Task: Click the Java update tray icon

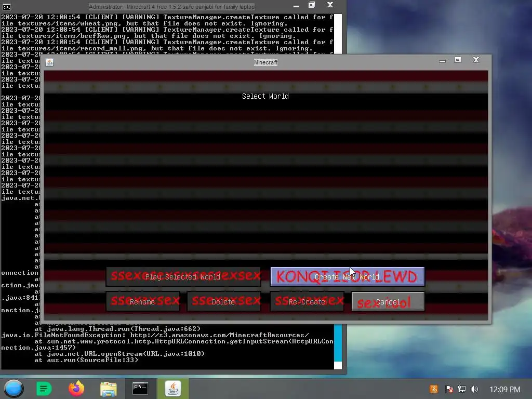Action: click(x=434, y=389)
